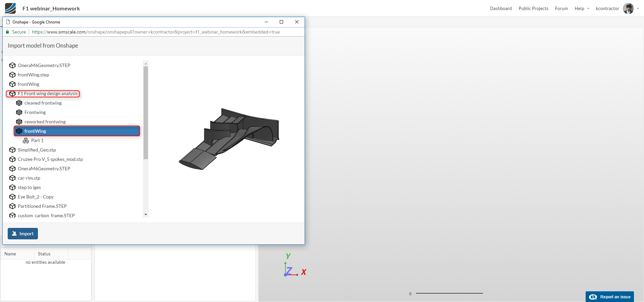Viewport: 644px width, 302px height.
Task: Click the cube icon beside Partitioned Frame.STEP
Action: (x=12, y=206)
